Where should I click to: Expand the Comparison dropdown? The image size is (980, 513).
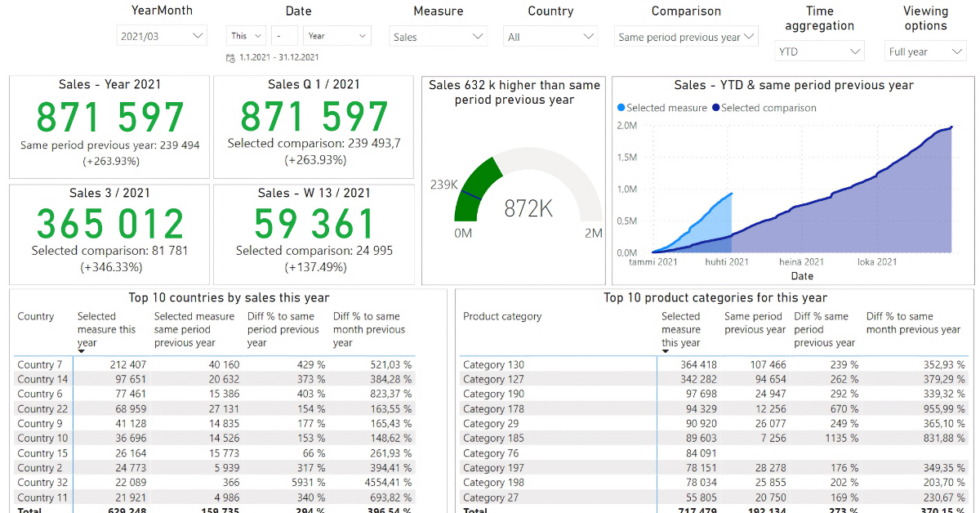686,37
